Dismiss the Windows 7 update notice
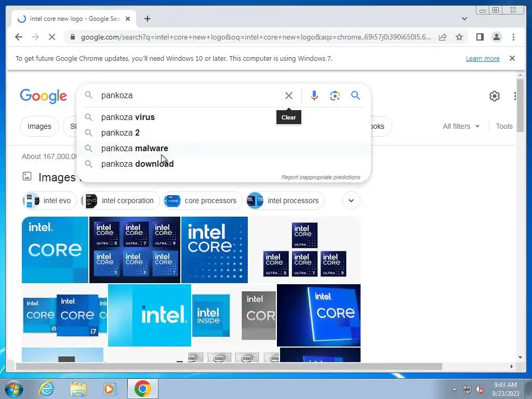This screenshot has width=532, height=399. coord(512,58)
